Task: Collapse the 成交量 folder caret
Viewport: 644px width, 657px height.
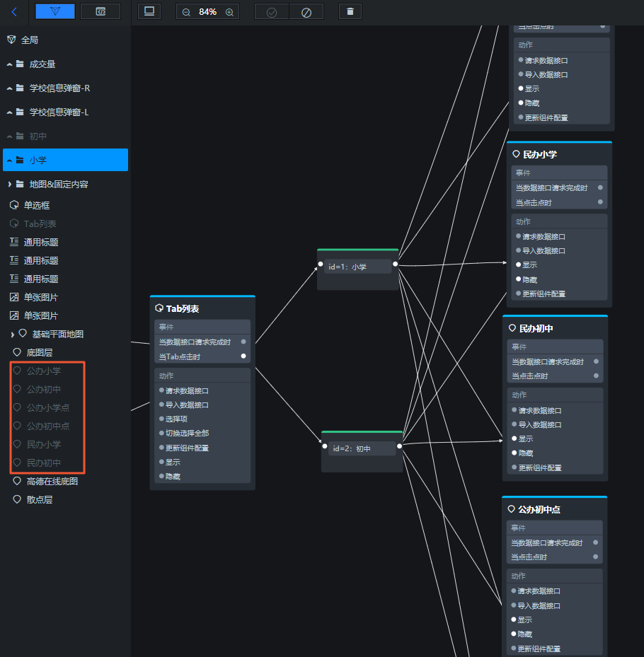Action: pyautogui.click(x=9, y=64)
